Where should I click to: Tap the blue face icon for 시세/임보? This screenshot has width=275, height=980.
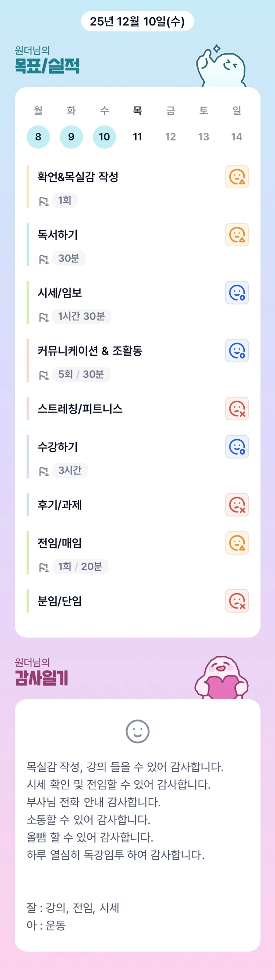tap(236, 293)
